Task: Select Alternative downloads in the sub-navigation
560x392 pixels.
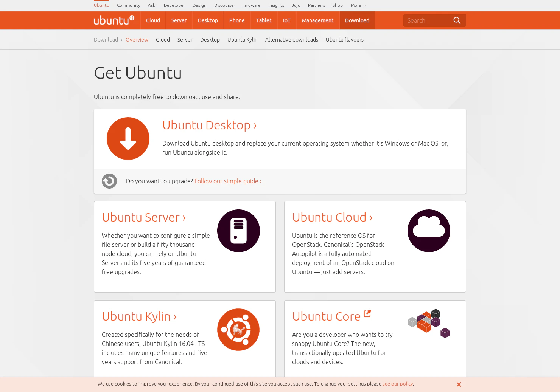Action: click(x=292, y=40)
